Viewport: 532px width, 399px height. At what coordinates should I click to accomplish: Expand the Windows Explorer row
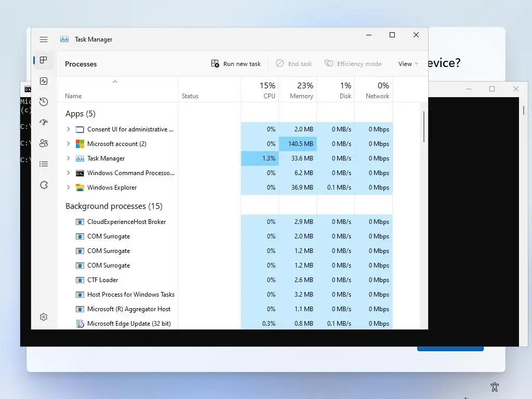pos(68,188)
